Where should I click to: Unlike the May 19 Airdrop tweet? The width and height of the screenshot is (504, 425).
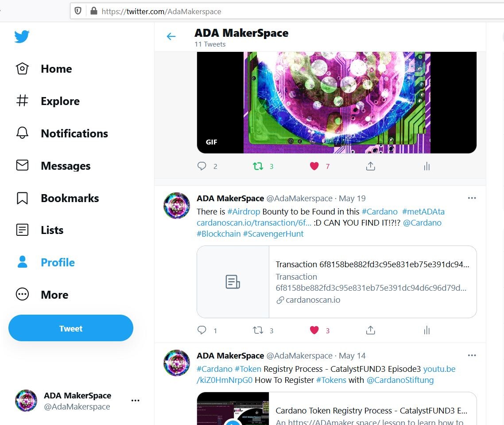(x=314, y=330)
